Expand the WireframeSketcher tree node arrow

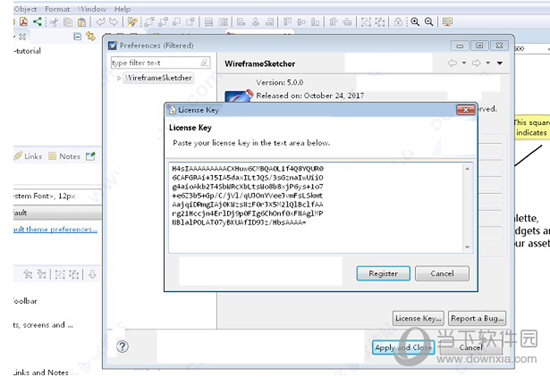(119, 78)
